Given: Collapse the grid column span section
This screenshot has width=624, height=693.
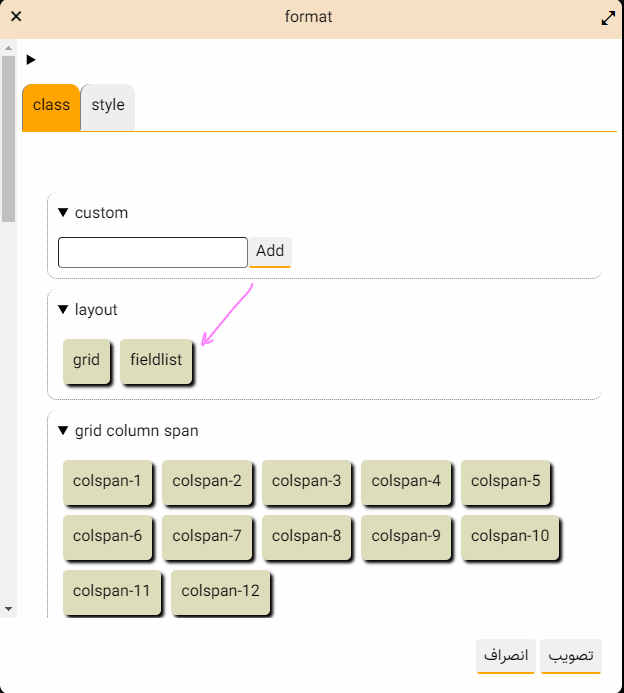Looking at the screenshot, I should pyautogui.click(x=63, y=430).
